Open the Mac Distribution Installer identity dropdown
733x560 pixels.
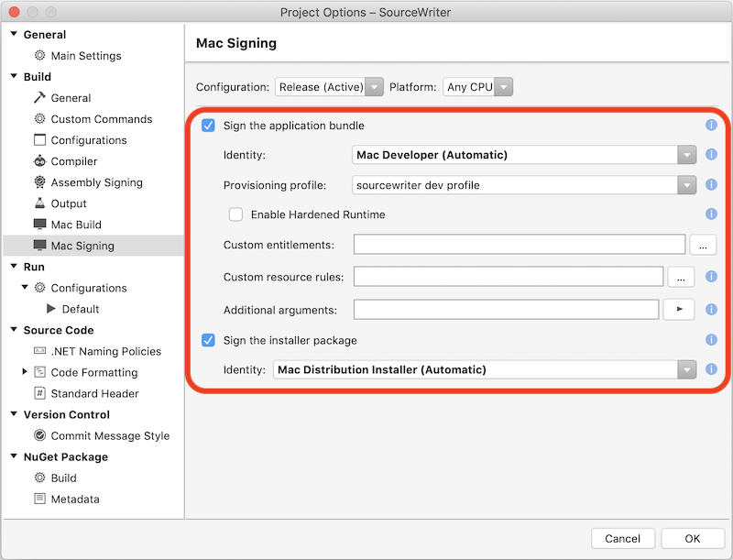coord(485,369)
